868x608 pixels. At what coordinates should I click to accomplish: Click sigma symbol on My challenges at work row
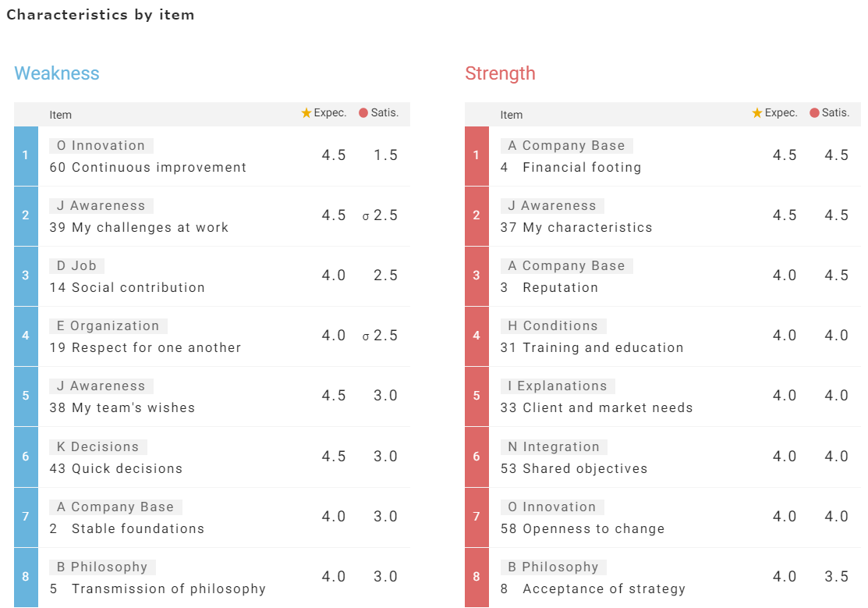click(366, 216)
